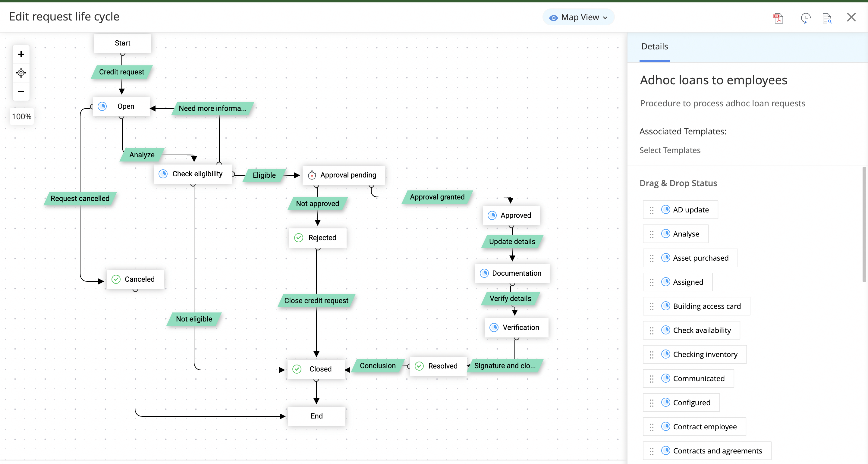Click the center/fit view target icon
This screenshot has width=868, height=464.
coord(21,73)
